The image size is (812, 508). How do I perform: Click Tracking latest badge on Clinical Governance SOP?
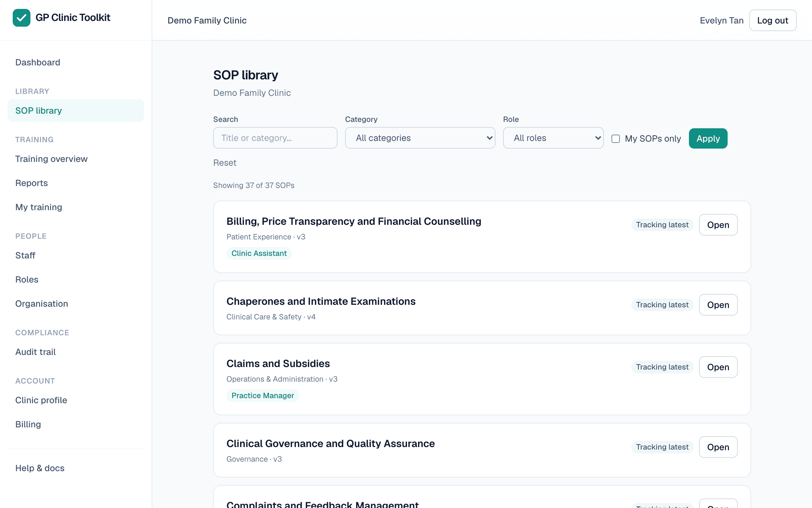tap(662, 447)
